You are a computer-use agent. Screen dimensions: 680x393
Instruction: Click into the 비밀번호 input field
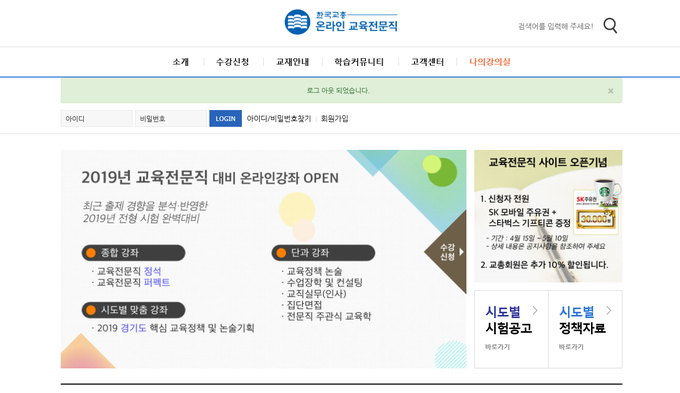171,118
